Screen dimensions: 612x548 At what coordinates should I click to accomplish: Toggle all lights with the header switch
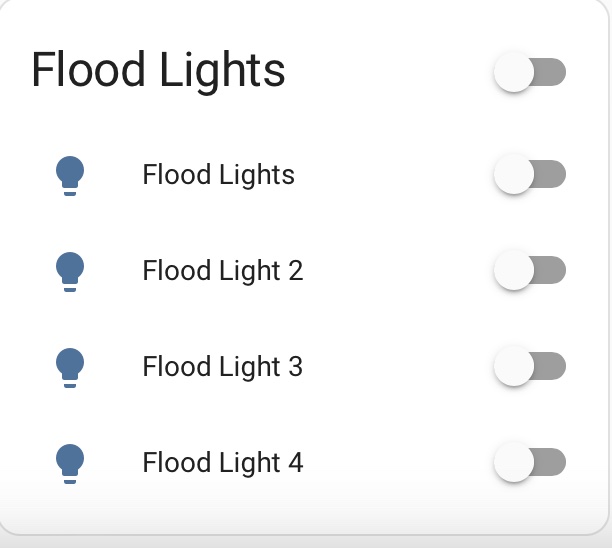(530, 72)
